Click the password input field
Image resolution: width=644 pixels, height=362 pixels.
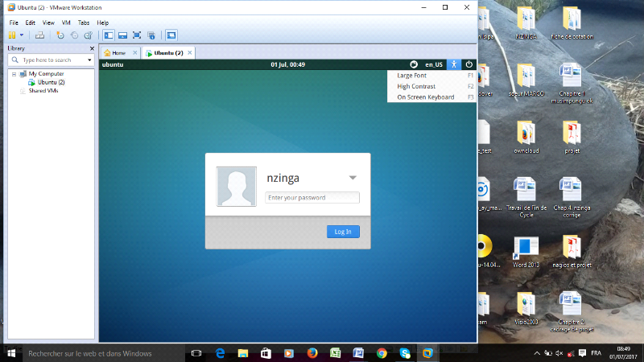312,198
